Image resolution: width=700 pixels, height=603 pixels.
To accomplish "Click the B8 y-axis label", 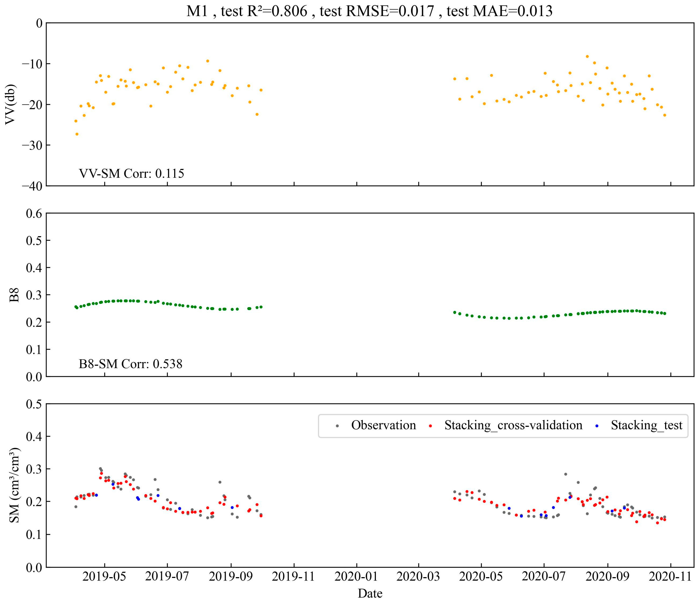I will [14, 295].
